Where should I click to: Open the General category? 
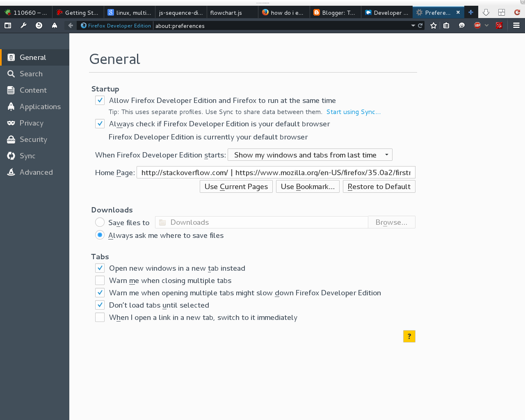pyautogui.click(x=35, y=57)
